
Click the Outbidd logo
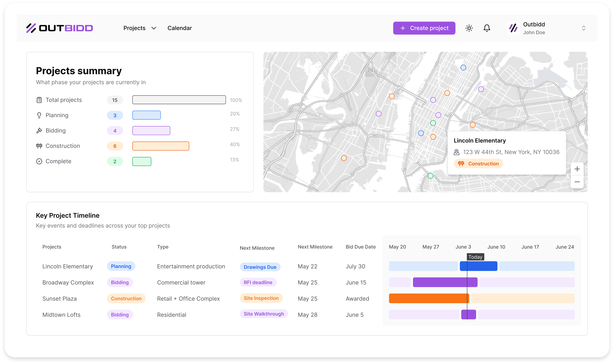coord(60,28)
